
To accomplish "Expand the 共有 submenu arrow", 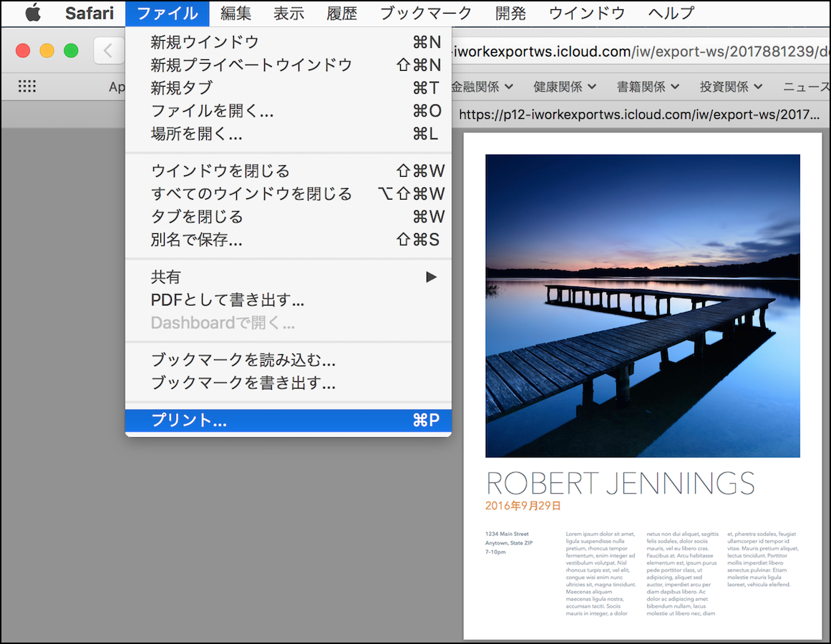I will 431,277.
